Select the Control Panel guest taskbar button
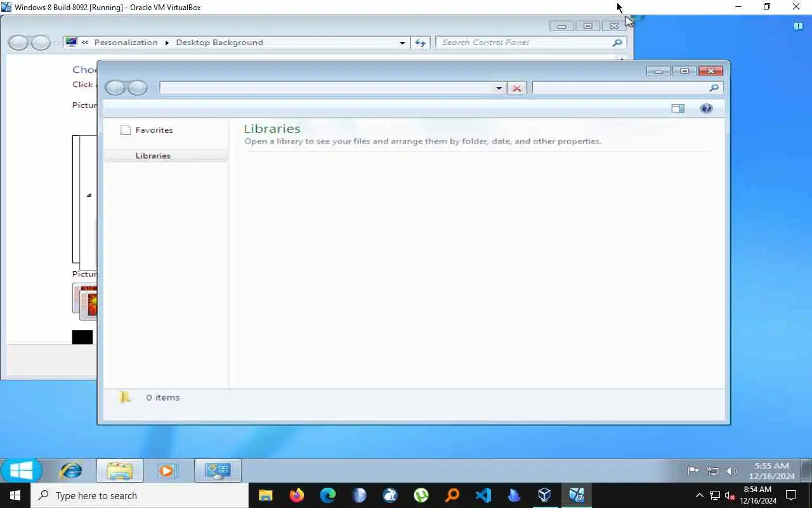Image resolution: width=812 pixels, height=508 pixels. 218,471
